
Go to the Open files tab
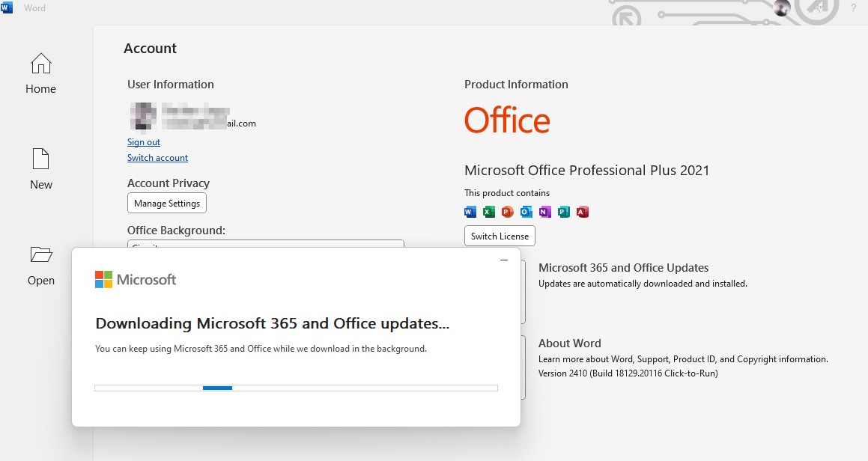tap(40, 266)
